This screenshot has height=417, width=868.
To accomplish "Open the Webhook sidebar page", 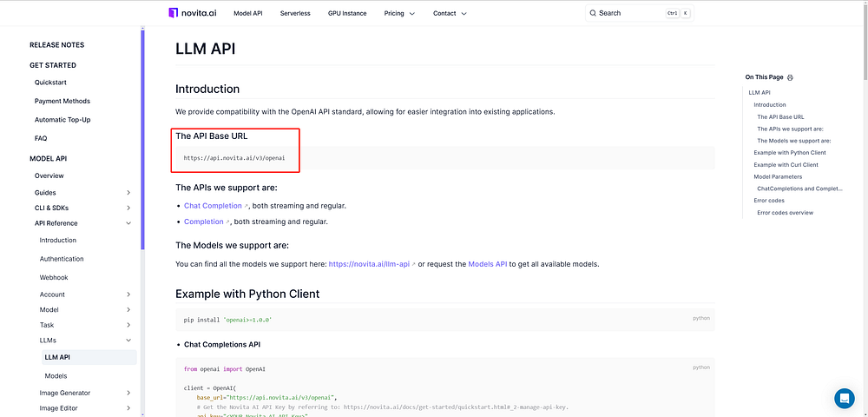I will pyautogui.click(x=54, y=277).
